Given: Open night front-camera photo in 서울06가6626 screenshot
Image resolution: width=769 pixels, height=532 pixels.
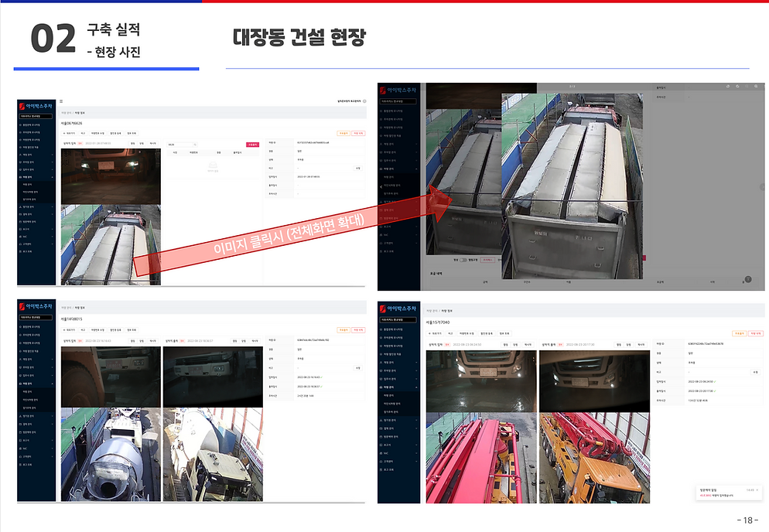Looking at the screenshot, I should pos(111,176).
